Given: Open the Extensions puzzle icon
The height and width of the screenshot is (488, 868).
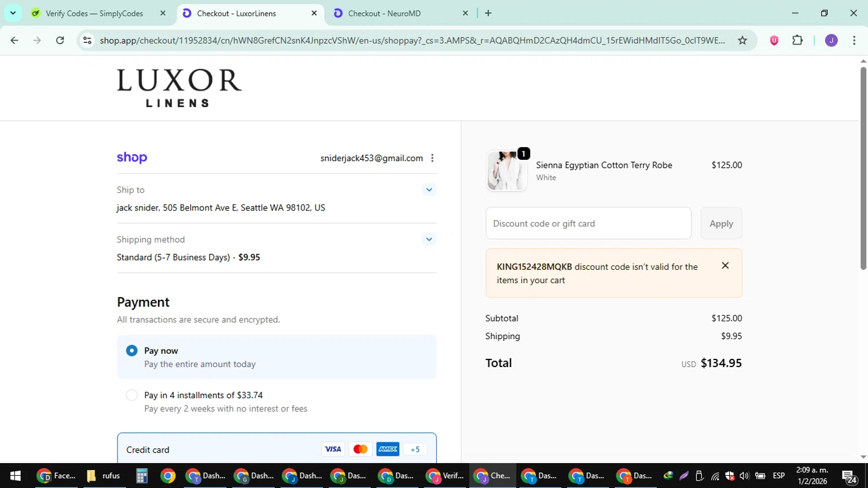Looking at the screenshot, I should pos(797,40).
